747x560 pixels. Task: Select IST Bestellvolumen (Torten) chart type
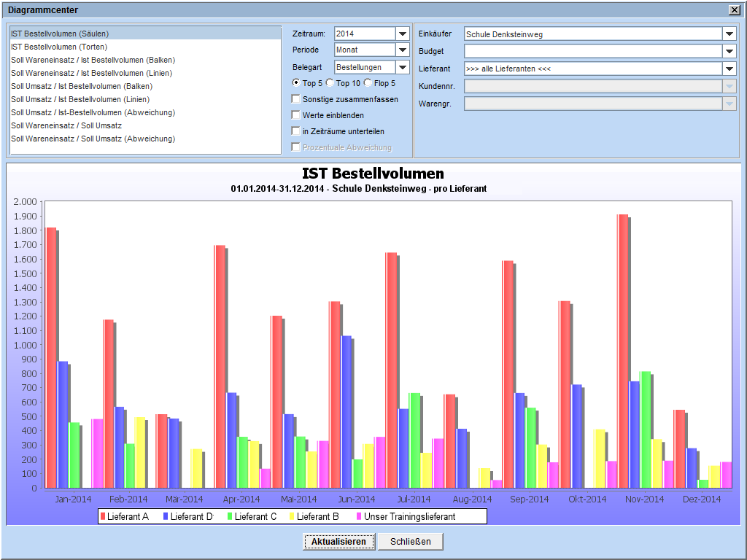[59, 47]
